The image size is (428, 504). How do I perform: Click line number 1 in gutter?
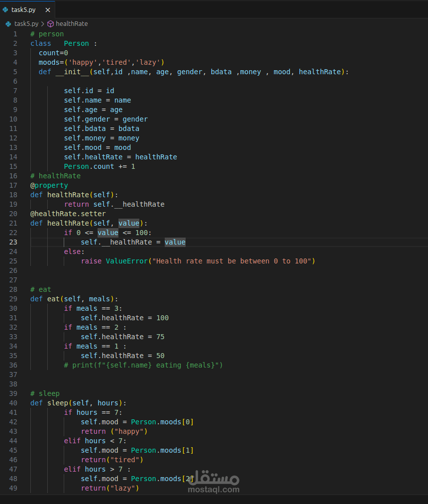(15, 34)
